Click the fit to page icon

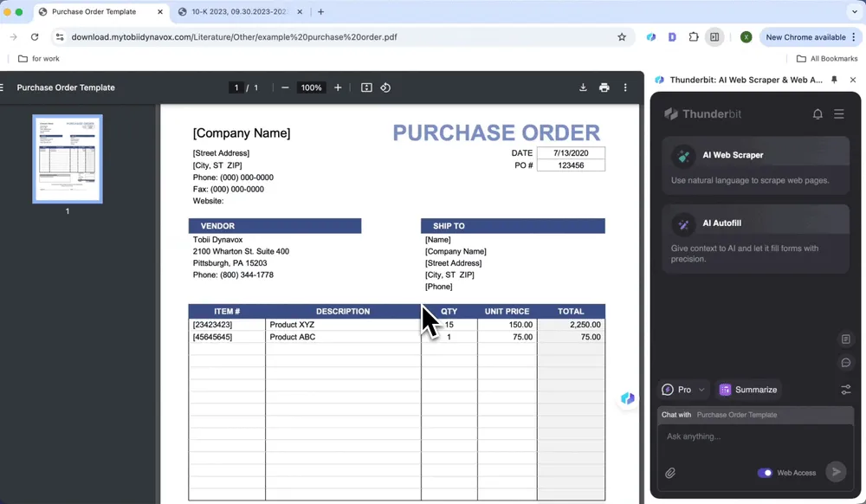click(x=366, y=87)
